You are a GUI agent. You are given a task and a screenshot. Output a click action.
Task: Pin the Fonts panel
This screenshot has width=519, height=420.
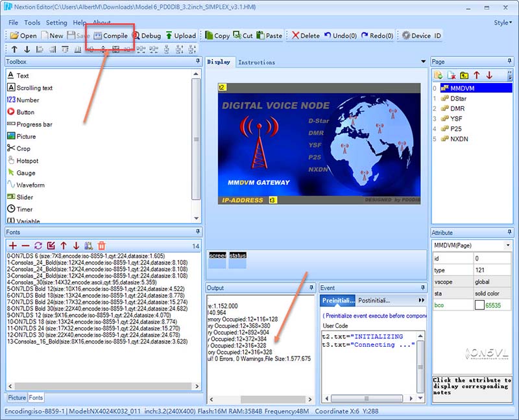(x=198, y=231)
